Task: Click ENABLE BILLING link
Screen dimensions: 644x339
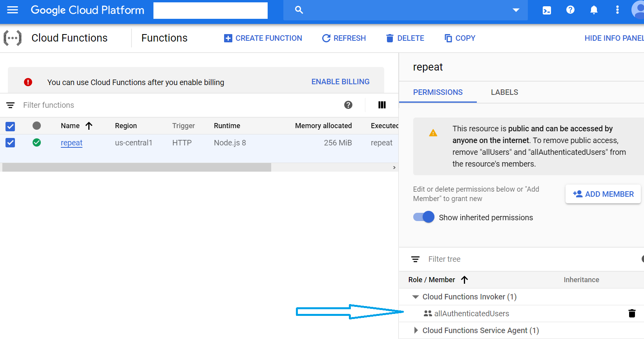Action: point(340,82)
